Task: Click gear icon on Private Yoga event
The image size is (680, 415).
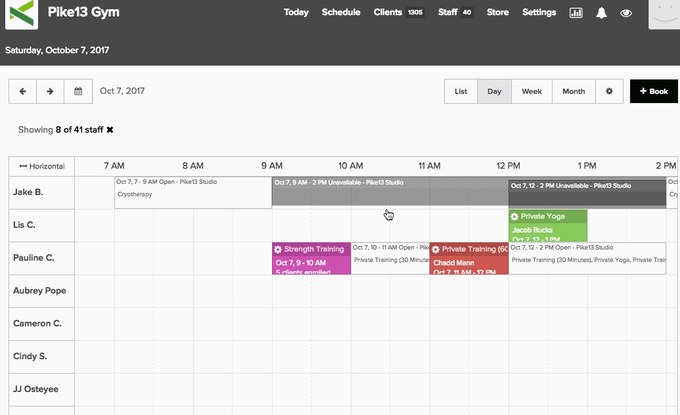Action: click(514, 216)
